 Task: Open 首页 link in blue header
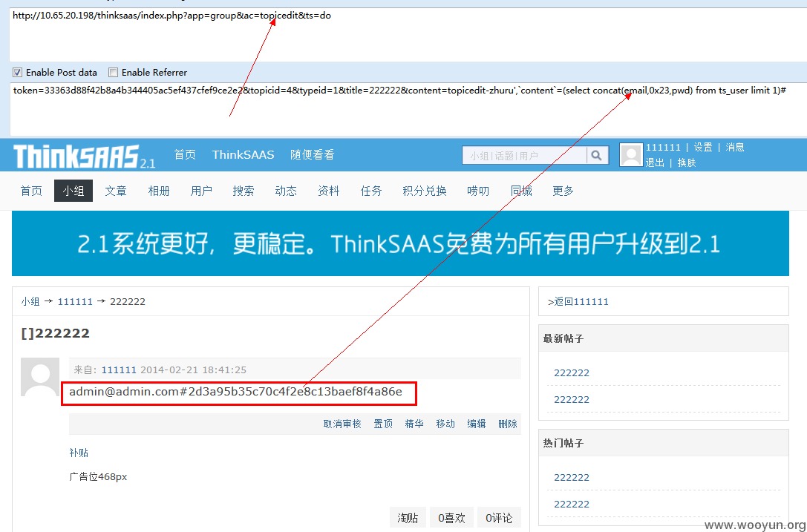185,154
